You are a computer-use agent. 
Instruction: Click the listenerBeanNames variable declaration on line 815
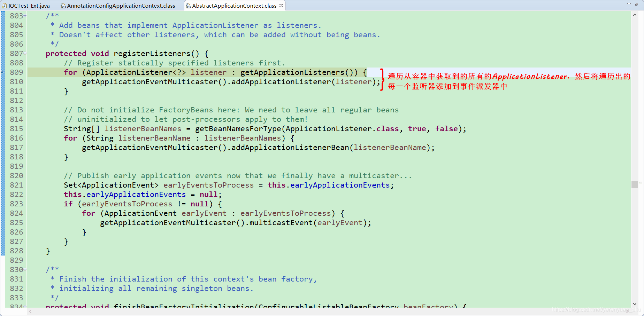coord(143,129)
